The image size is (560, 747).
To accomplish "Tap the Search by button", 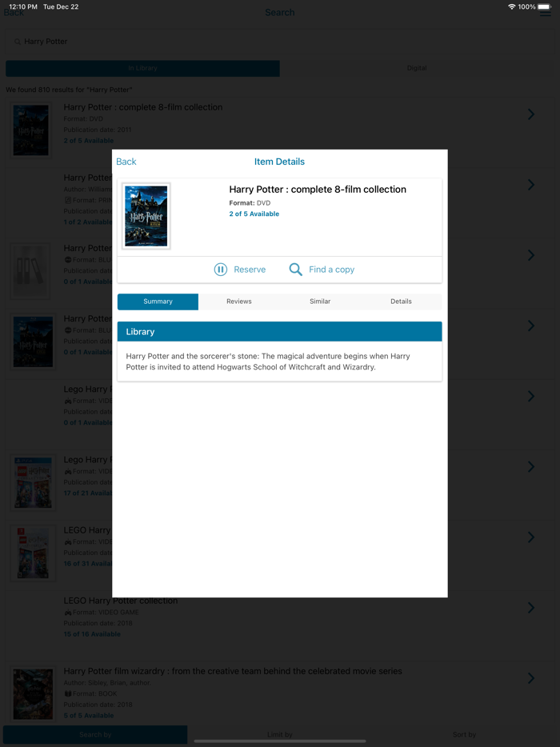I will coord(95,735).
